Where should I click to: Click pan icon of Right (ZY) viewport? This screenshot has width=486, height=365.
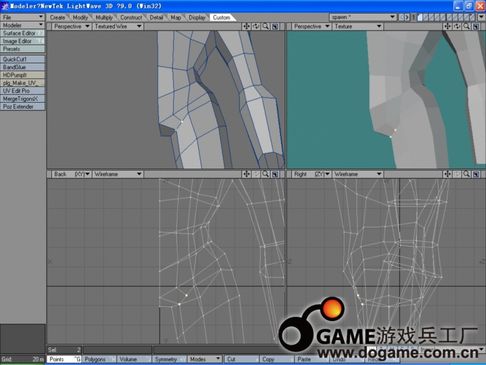tap(448, 174)
